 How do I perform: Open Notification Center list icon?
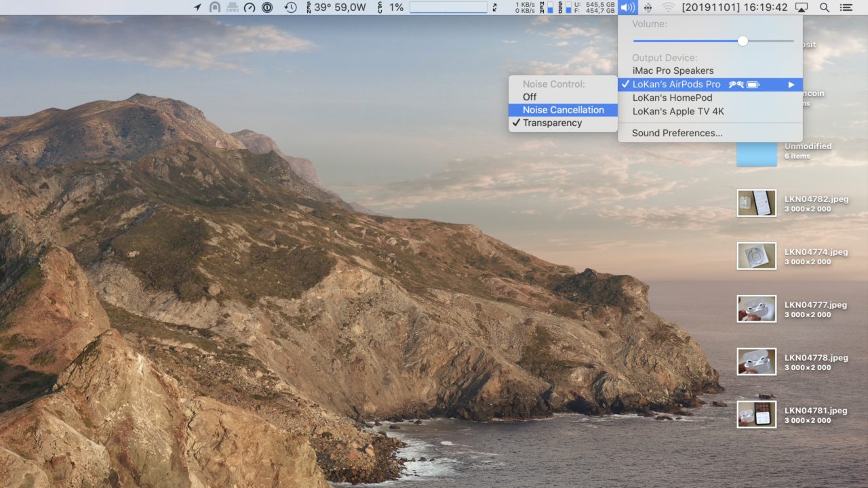click(x=846, y=7)
